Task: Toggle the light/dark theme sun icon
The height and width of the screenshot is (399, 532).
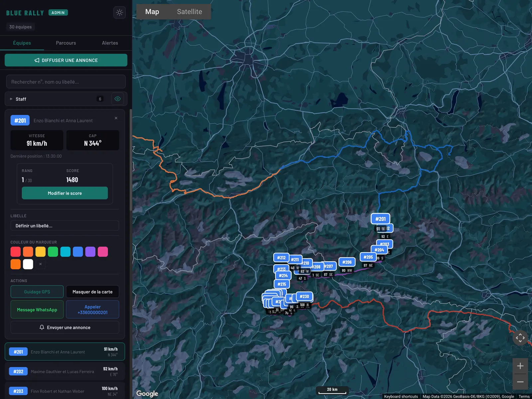Action: [x=119, y=13]
